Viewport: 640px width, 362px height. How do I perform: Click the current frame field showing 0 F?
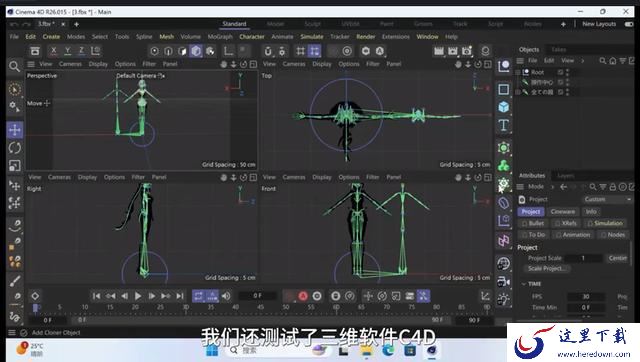click(258, 295)
